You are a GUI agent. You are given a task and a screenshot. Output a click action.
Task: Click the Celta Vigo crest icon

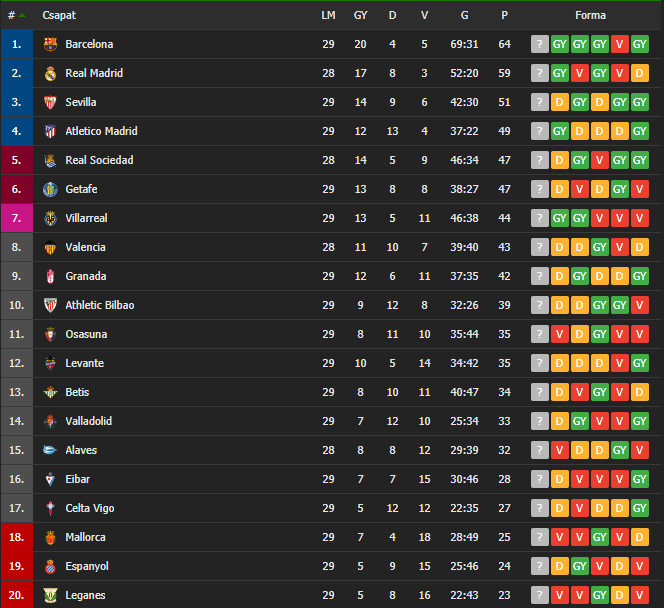[50, 508]
